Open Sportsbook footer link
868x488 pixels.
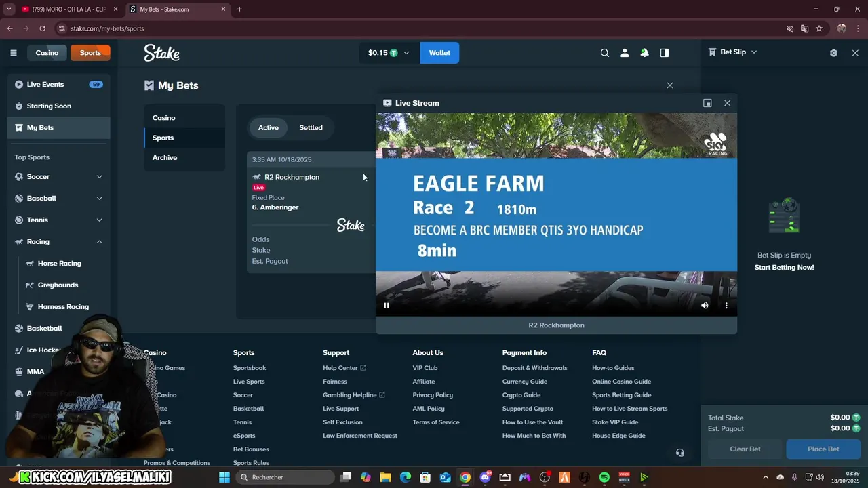[250, 368]
